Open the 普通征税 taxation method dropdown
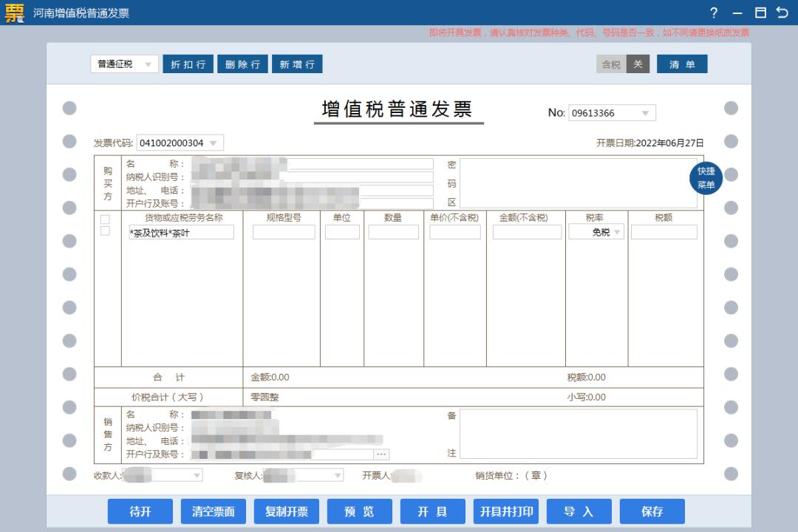This screenshot has height=532, width=798. tap(123, 64)
